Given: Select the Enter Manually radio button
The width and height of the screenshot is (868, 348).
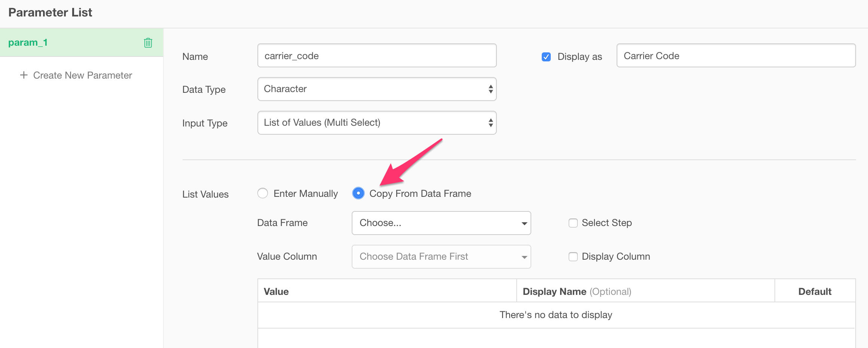Looking at the screenshot, I should (x=263, y=193).
